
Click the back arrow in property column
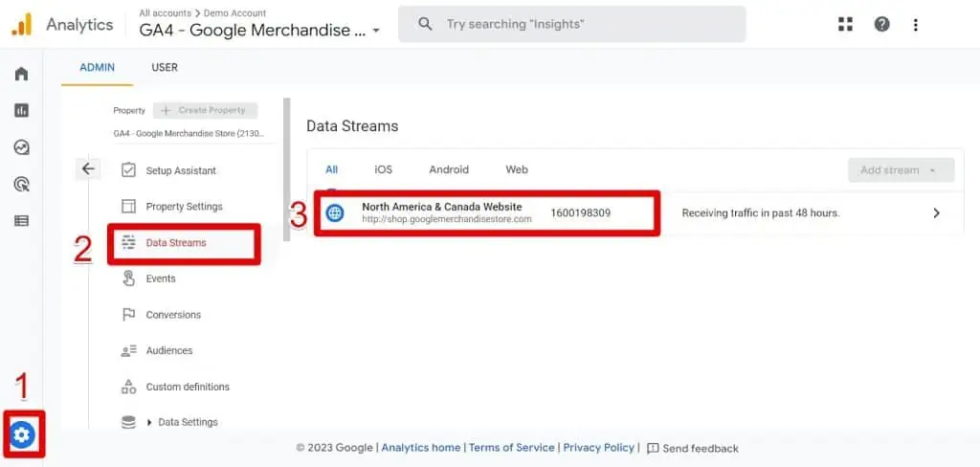[x=87, y=168]
